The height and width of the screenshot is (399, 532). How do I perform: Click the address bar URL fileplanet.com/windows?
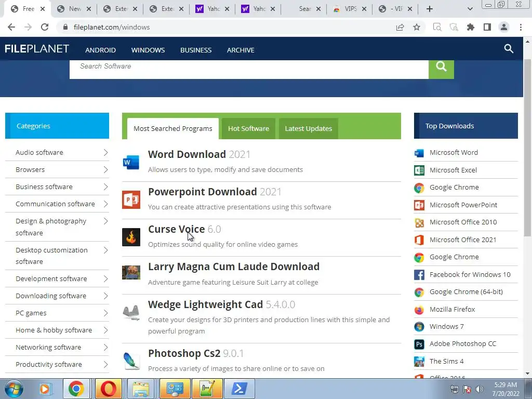[112, 27]
